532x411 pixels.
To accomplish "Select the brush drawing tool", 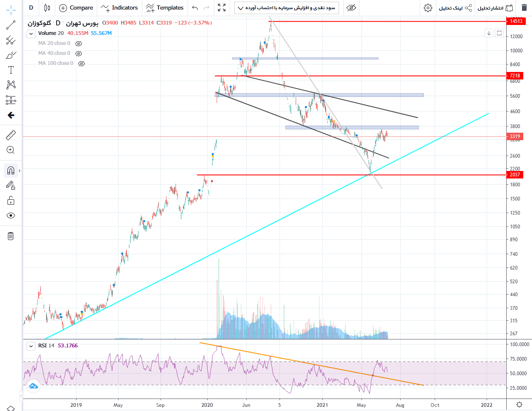I will tap(11, 55).
